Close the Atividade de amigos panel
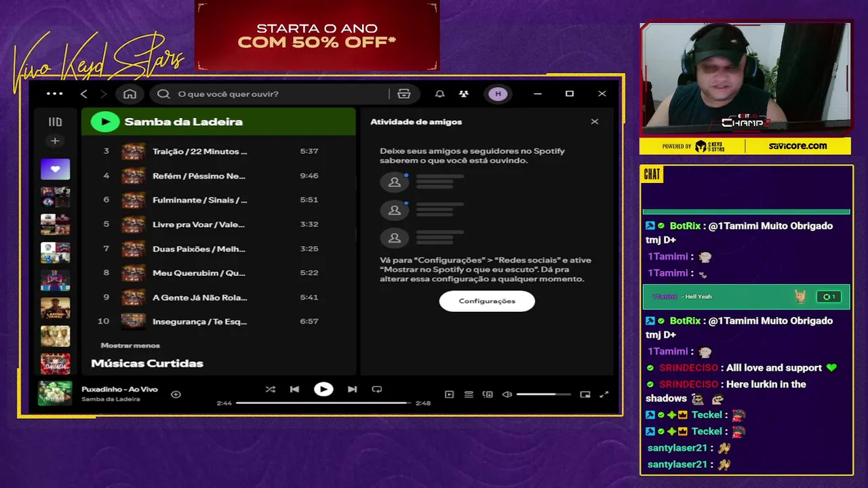This screenshot has height=488, width=868. [595, 121]
